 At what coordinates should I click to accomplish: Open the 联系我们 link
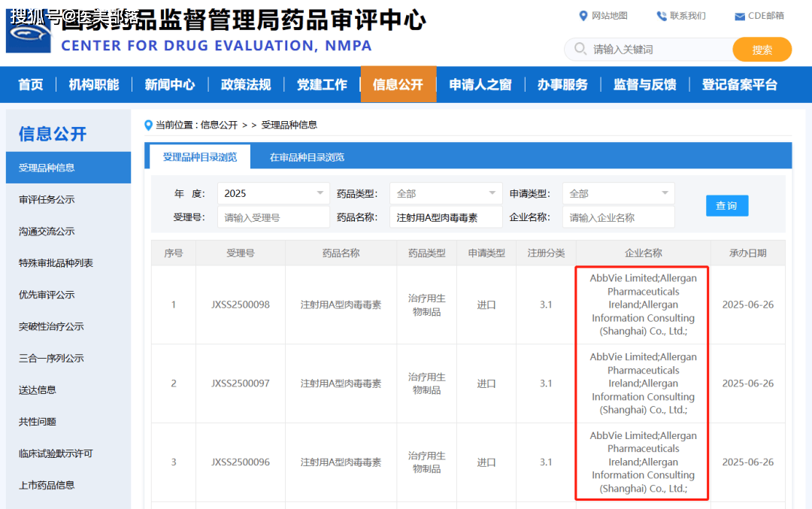688,16
